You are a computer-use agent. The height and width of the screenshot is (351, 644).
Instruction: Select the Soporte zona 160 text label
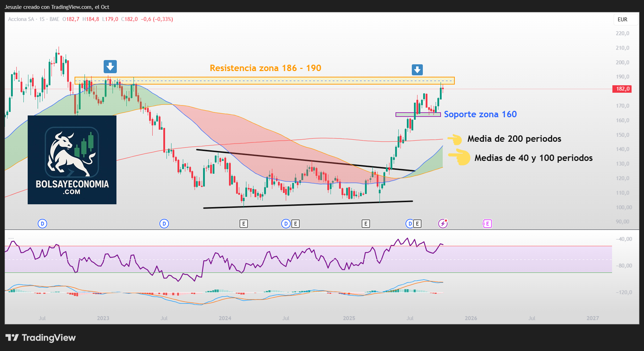[480, 114]
